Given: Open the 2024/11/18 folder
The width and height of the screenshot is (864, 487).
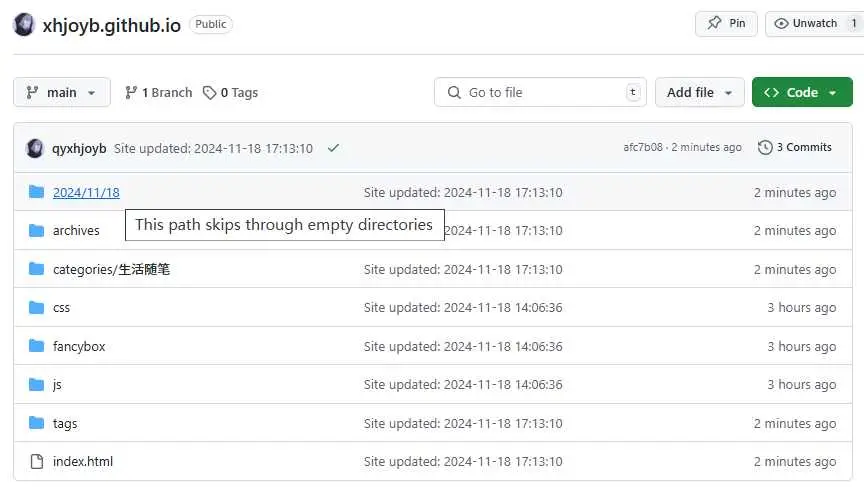Looking at the screenshot, I should 86,192.
